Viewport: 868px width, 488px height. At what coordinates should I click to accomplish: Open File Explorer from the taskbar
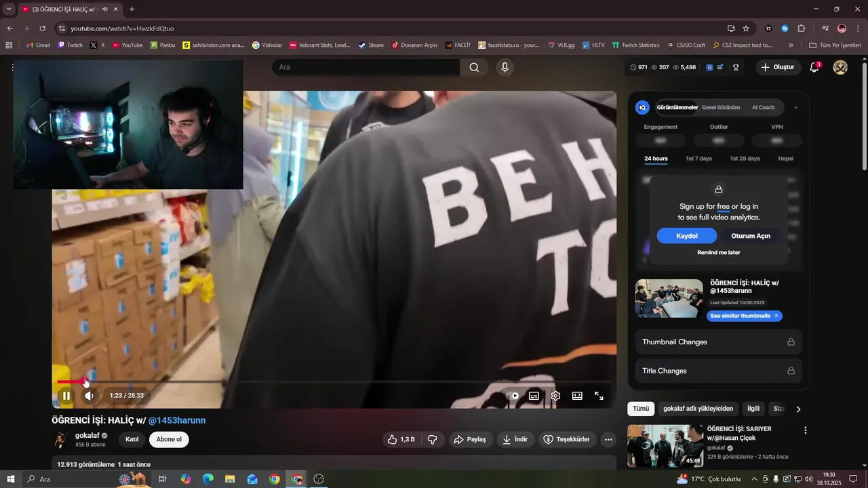[230, 479]
